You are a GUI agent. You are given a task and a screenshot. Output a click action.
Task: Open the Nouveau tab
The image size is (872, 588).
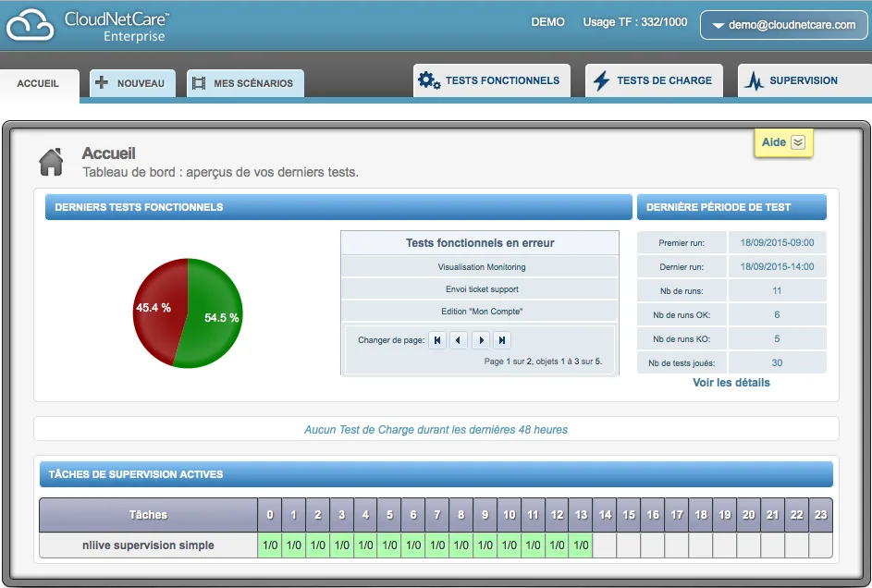point(132,83)
